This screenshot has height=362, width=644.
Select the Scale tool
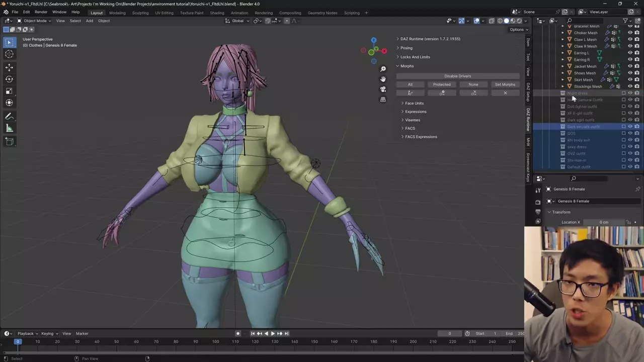9,91
